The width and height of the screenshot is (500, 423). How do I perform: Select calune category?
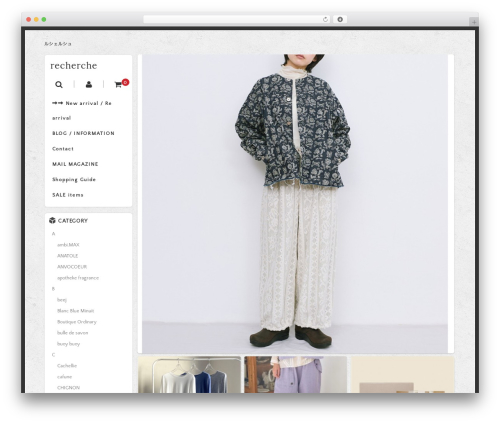point(64,377)
